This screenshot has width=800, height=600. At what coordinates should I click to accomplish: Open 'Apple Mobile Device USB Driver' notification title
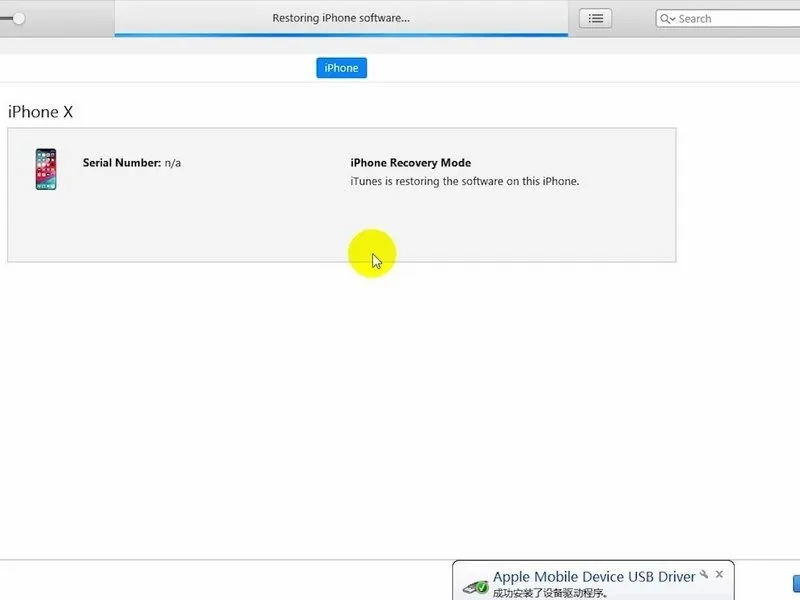[x=594, y=577]
